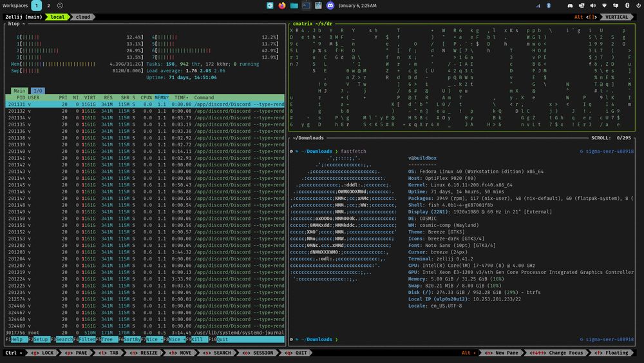This screenshot has width=644, height=363.
Task: Select process row with PID 201203
Action: point(145,252)
